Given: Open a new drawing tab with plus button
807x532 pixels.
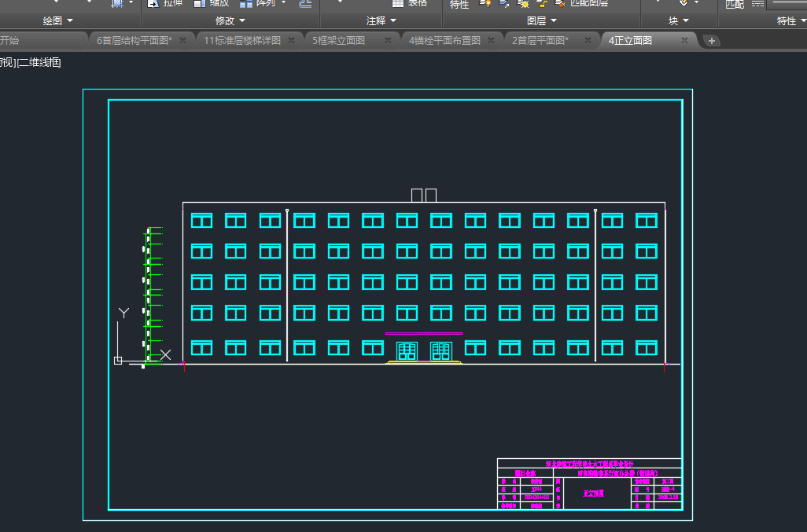Looking at the screenshot, I should click(712, 41).
